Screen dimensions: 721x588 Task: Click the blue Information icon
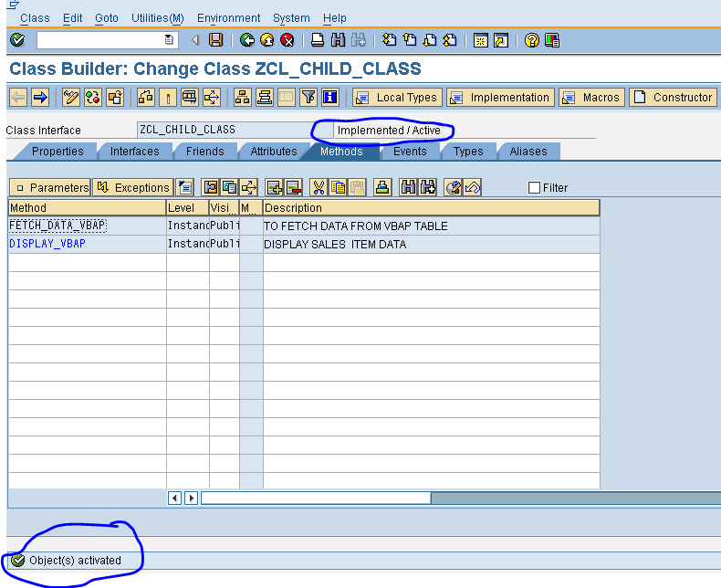(330, 98)
